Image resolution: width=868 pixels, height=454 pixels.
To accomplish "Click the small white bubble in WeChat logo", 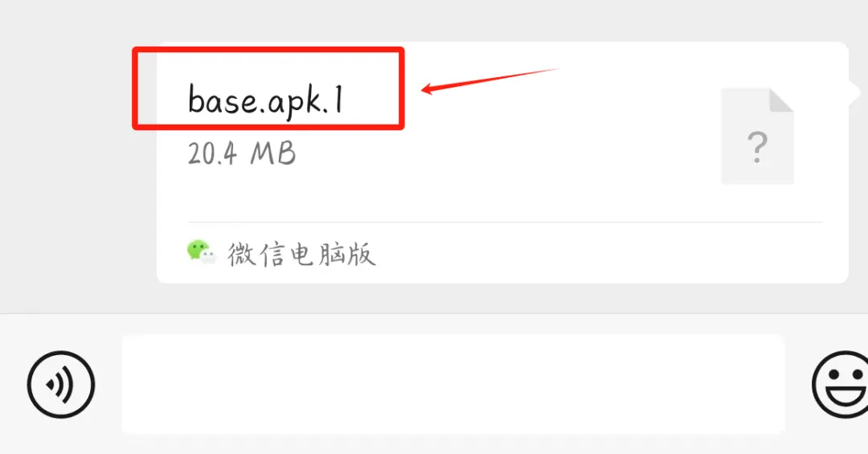I will (x=208, y=256).
